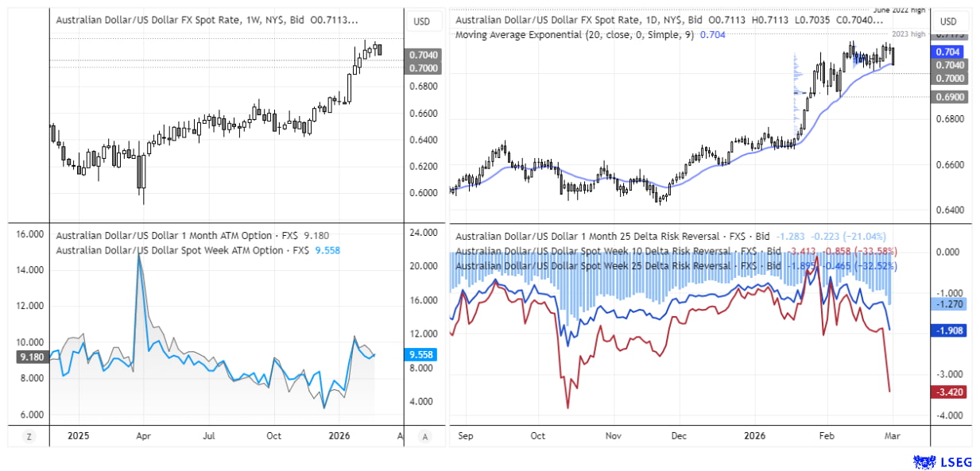The width and height of the screenshot is (980, 471).
Task: Click the Apr label on the weekly time axis
Action: [x=144, y=436]
